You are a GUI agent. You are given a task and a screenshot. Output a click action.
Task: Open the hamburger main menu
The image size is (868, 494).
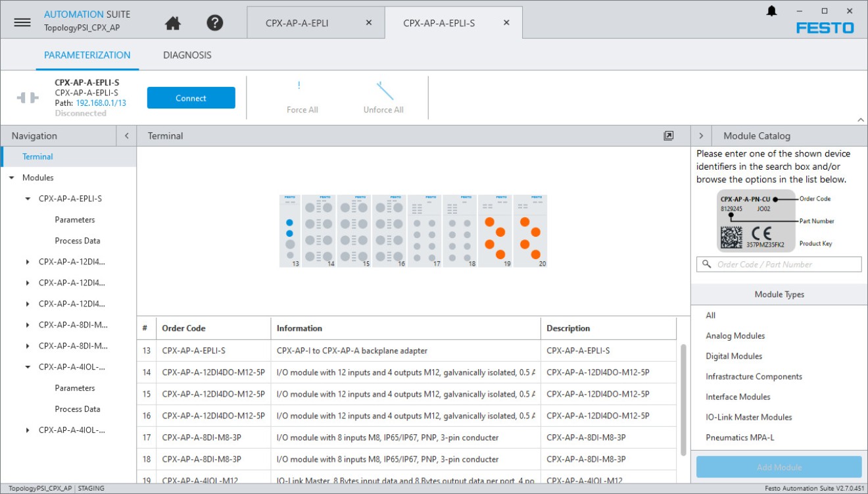pos(22,22)
